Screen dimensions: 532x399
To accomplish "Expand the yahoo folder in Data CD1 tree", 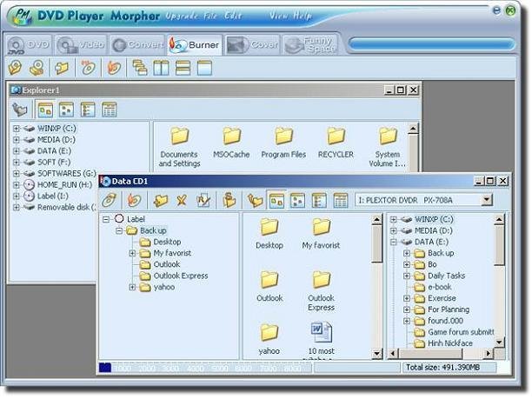I will coord(132,287).
